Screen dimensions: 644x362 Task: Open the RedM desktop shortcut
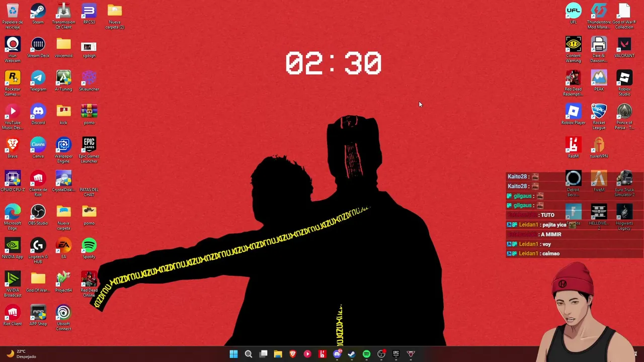pos(573,148)
